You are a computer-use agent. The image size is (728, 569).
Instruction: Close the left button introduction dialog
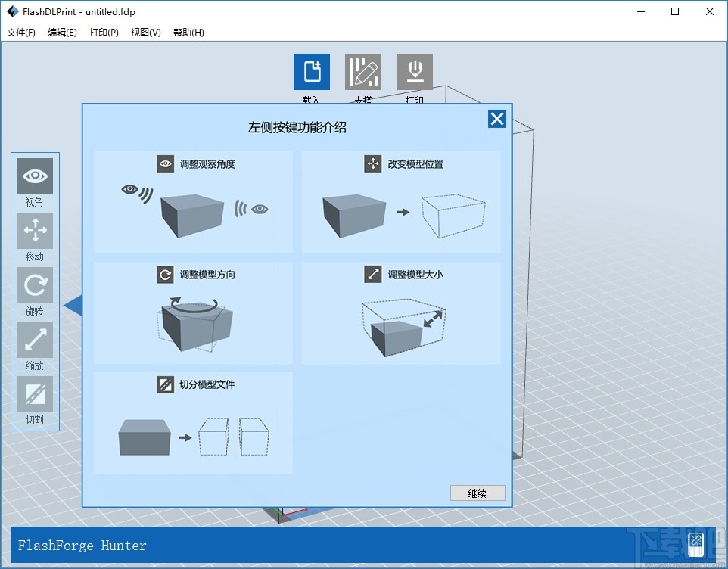click(497, 118)
